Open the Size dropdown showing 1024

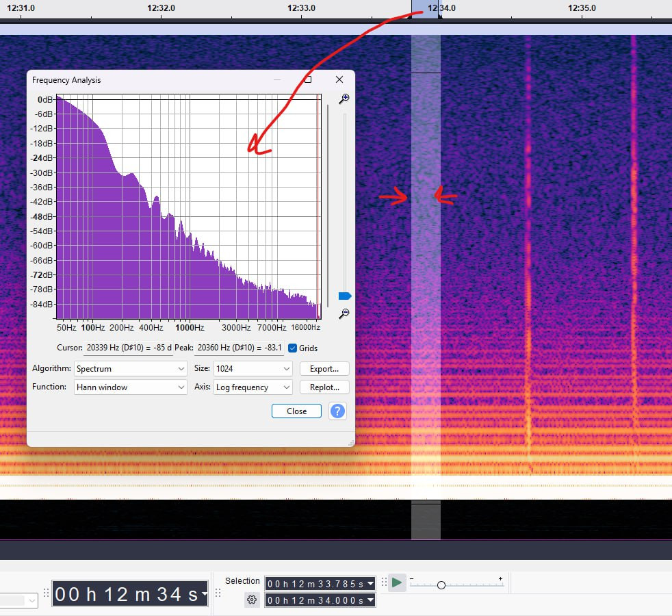click(x=253, y=368)
